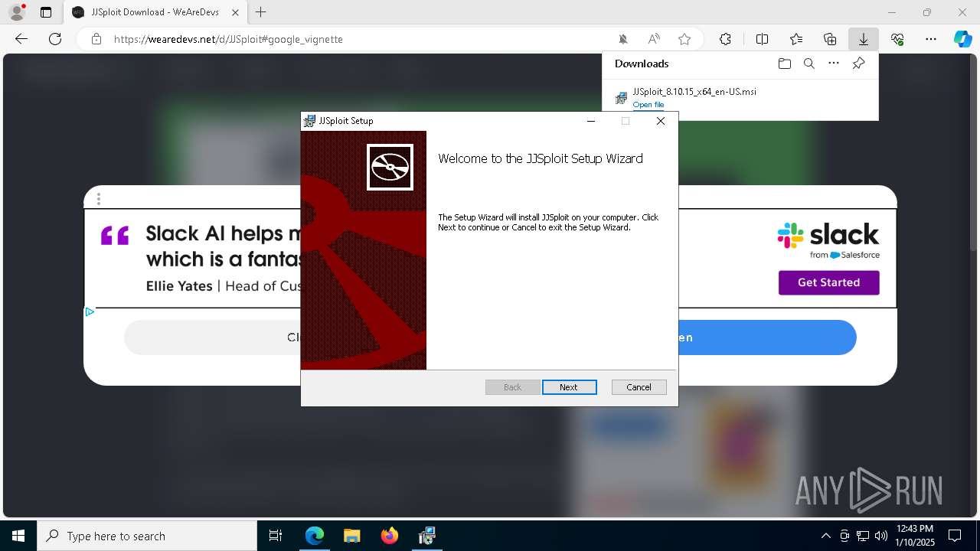Click Read aloud icon in address bar
This screenshot has height=551, width=980.
(654, 39)
